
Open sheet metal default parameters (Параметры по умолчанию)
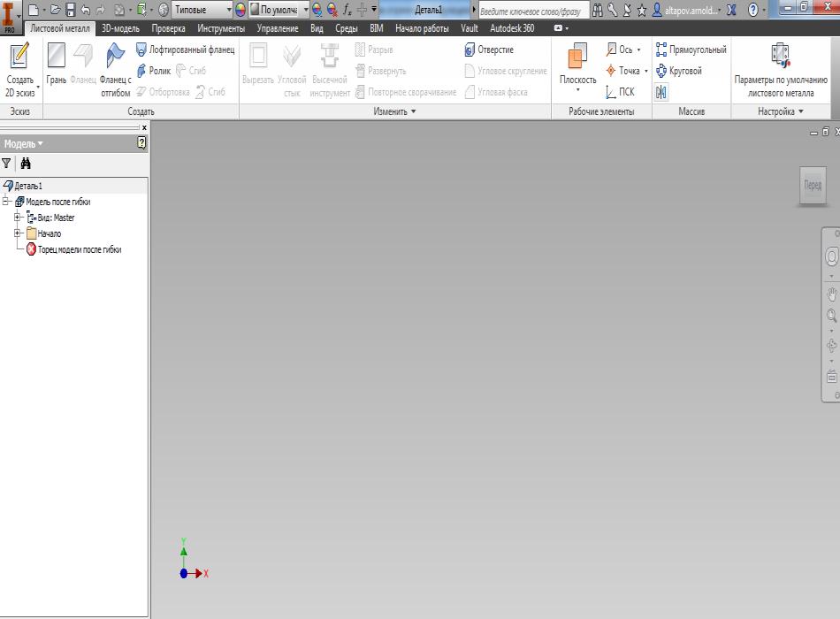pos(780,70)
